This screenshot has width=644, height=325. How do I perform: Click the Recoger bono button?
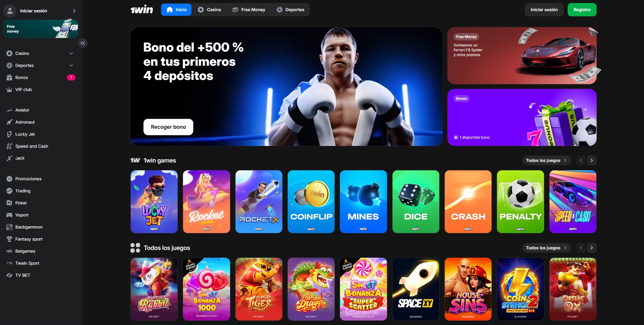pos(168,127)
